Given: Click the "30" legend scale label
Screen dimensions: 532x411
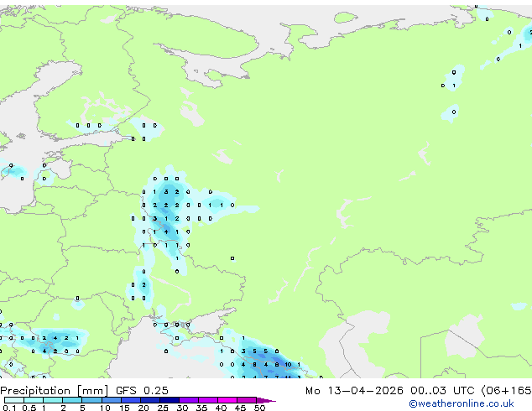Looking at the screenshot, I should (182, 408).
